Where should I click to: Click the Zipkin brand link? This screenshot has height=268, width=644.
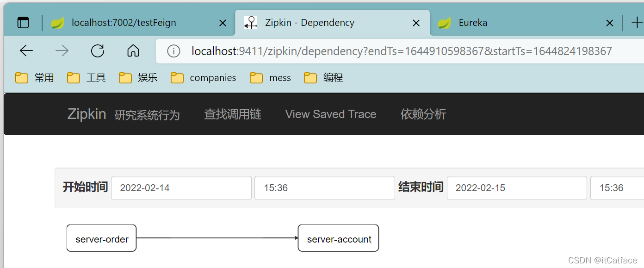pyautogui.click(x=87, y=114)
